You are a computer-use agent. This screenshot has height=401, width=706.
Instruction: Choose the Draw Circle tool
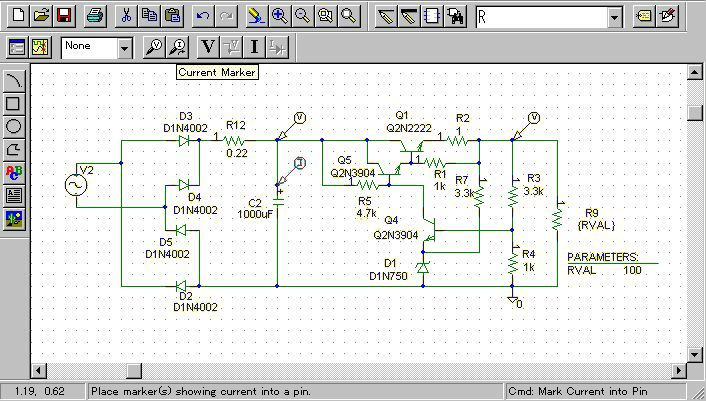click(14, 126)
